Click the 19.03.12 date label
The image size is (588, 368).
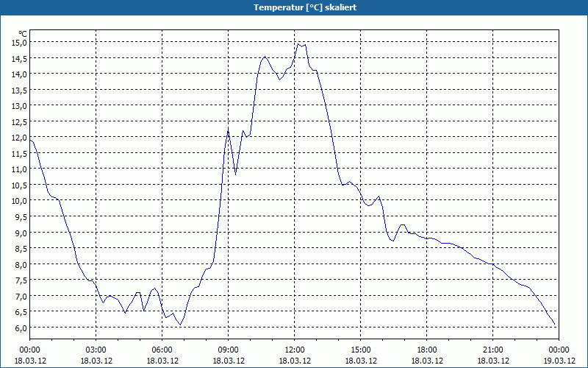(x=559, y=361)
